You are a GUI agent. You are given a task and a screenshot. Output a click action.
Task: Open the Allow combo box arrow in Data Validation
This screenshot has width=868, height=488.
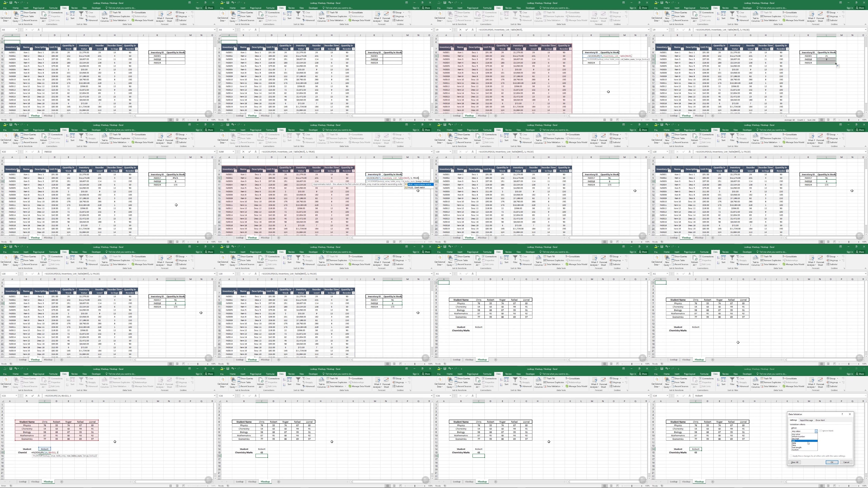tap(816, 431)
